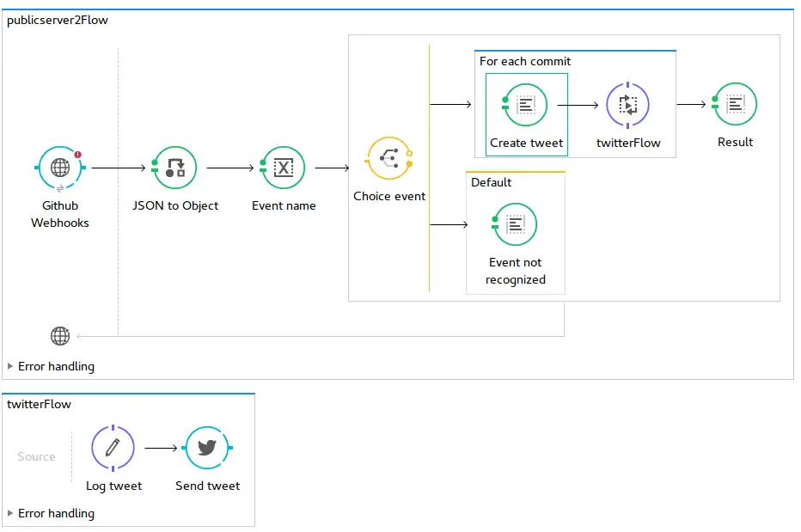Image resolution: width=801 pixels, height=532 pixels.
Task: Click the JSON to Object transformer icon
Action: point(174,168)
